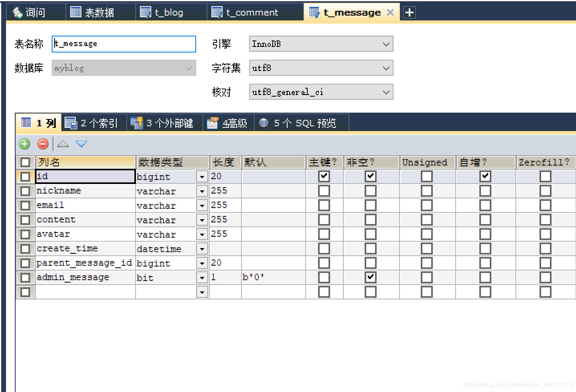Screen dimensions: 576x392
Task: Select the id column name cell
Action: pos(85,176)
